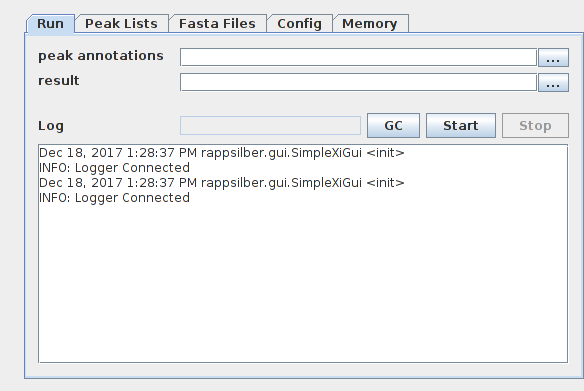Switch to the Run tab
Screen dimensions: 584x391
[50, 24]
